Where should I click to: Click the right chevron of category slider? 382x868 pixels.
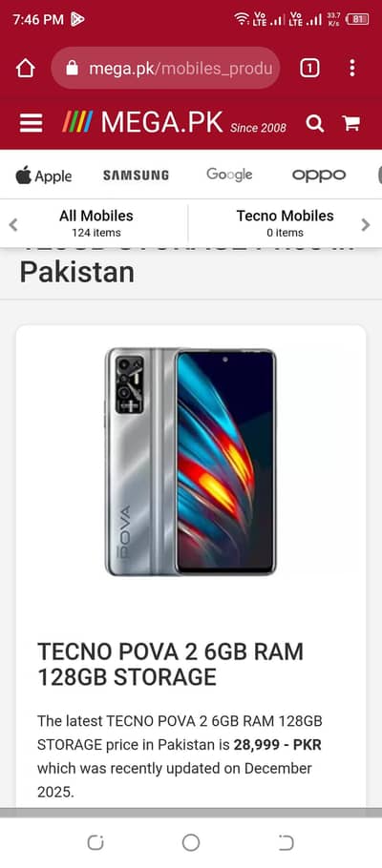coord(366,224)
